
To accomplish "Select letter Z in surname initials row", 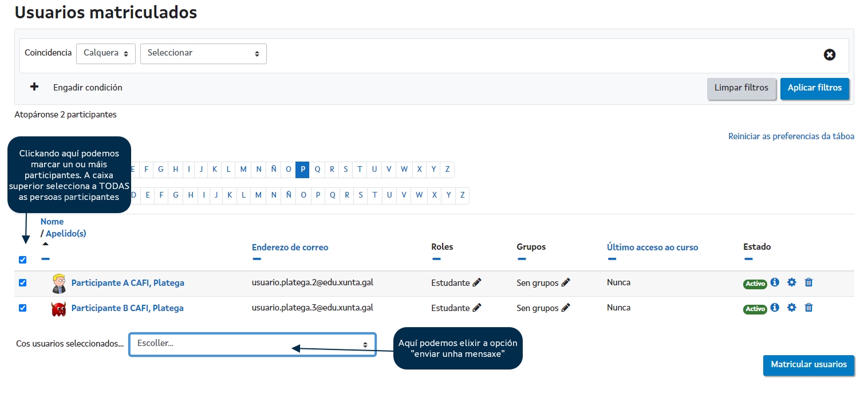I will [462, 195].
